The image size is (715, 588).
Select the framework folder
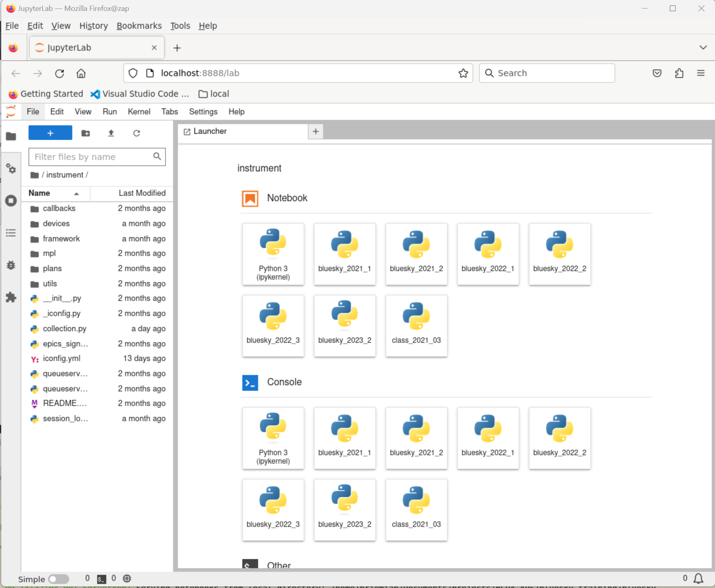pos(97,239)
